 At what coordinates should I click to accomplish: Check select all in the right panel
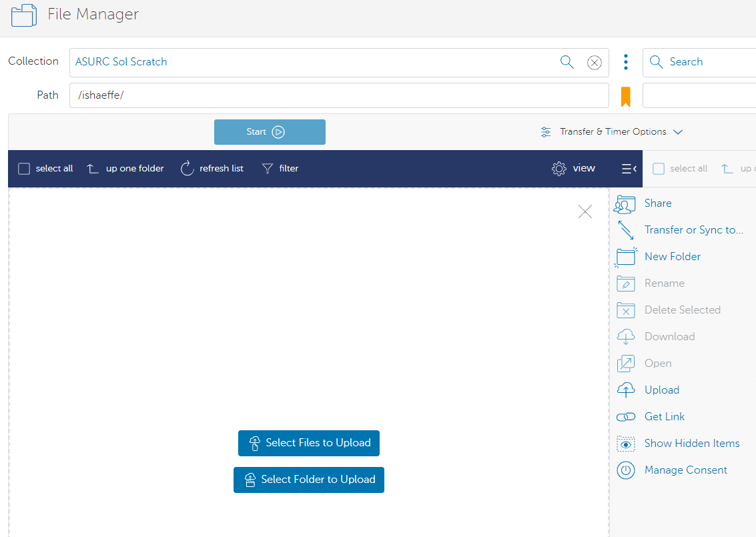pyautogui.click(x=659, y=168)
